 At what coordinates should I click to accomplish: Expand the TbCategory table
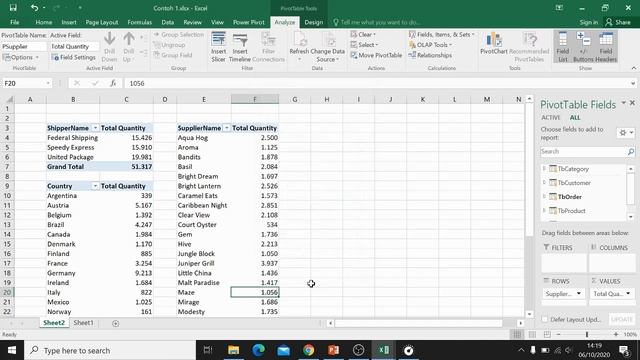pos(544,169)
